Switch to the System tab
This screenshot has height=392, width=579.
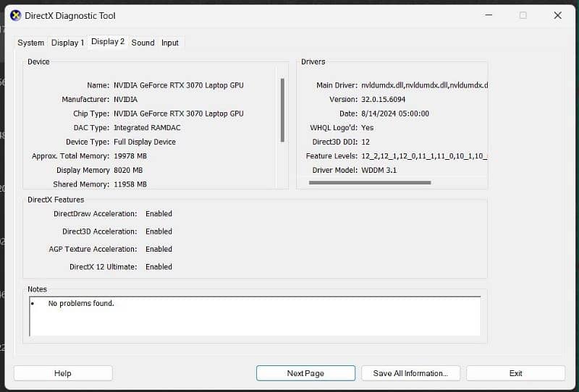(x=31, y=43)
